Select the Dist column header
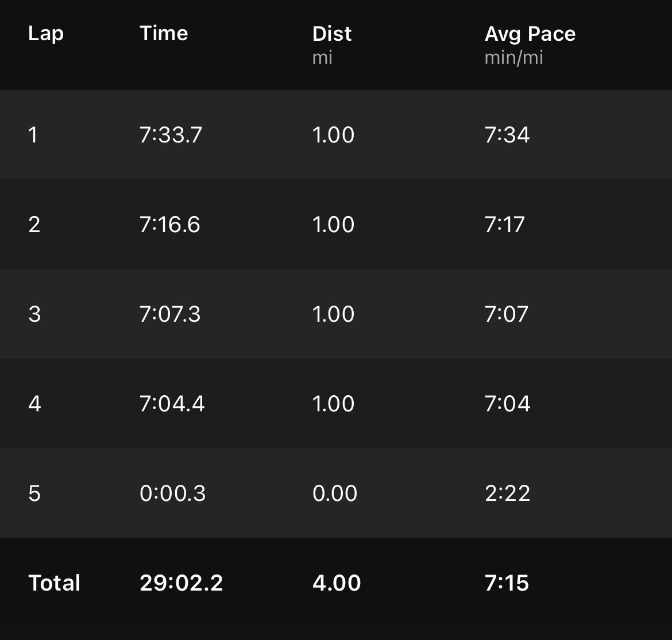The height and width of the screenshot is (640, 672). point(332,34)
